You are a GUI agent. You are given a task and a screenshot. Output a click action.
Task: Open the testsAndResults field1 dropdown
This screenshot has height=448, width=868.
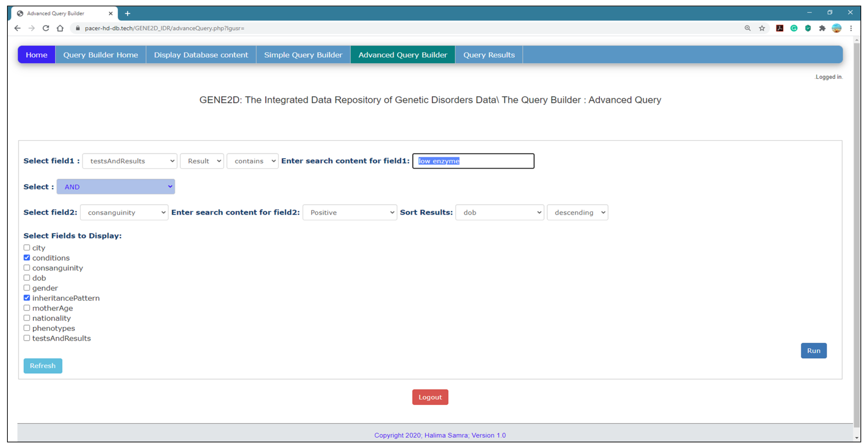click(130, 161)
